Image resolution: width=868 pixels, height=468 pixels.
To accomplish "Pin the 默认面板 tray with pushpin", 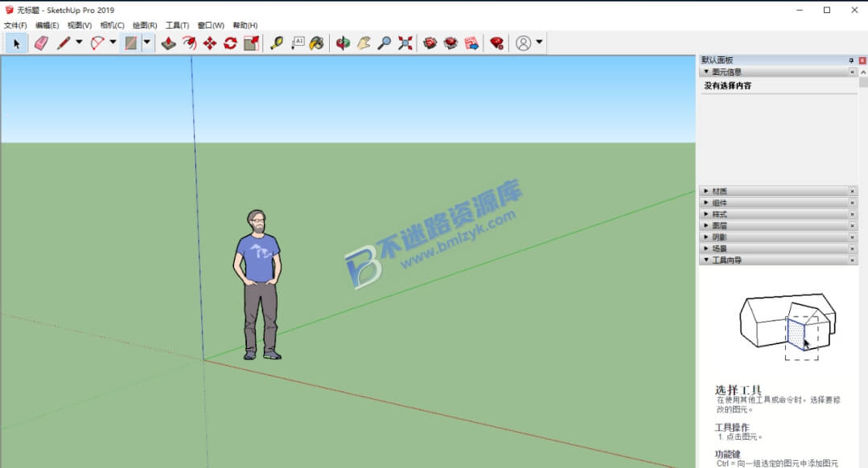I will [851, 60].
